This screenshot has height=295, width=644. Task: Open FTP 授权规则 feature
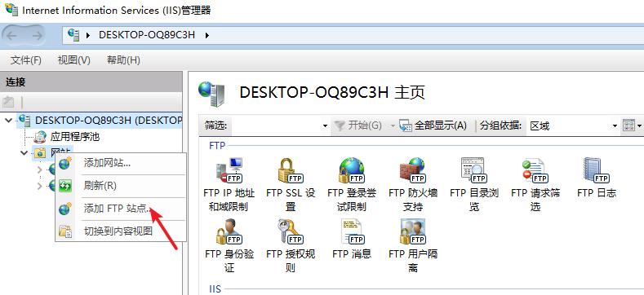pyautogui.click(x=291, y=246)
